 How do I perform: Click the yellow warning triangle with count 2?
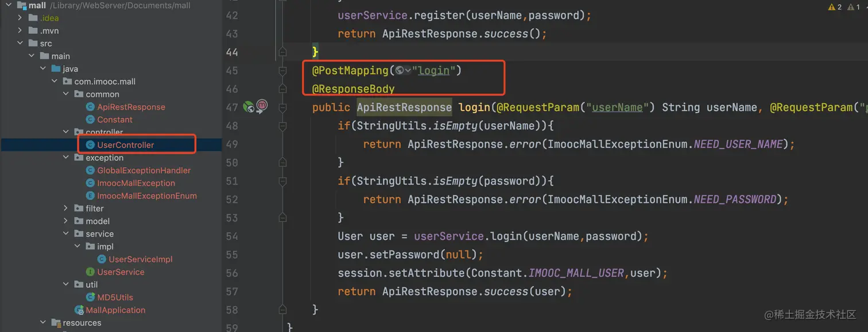[832, 7]
